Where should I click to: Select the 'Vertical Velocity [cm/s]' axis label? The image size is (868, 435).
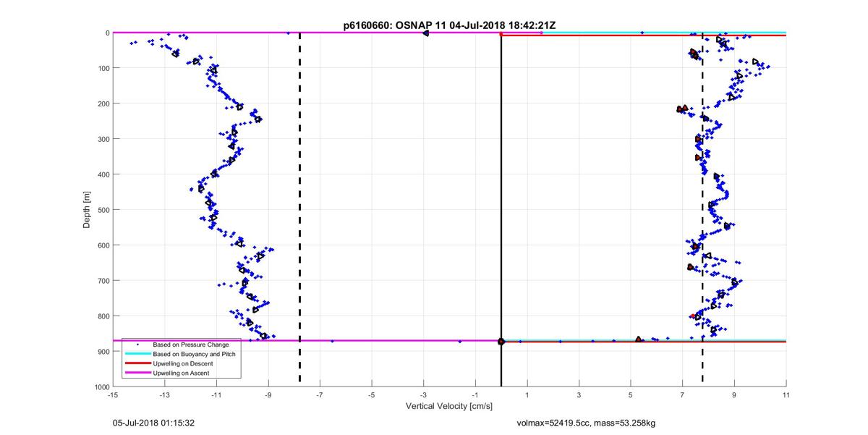click(x=449, y=406)
